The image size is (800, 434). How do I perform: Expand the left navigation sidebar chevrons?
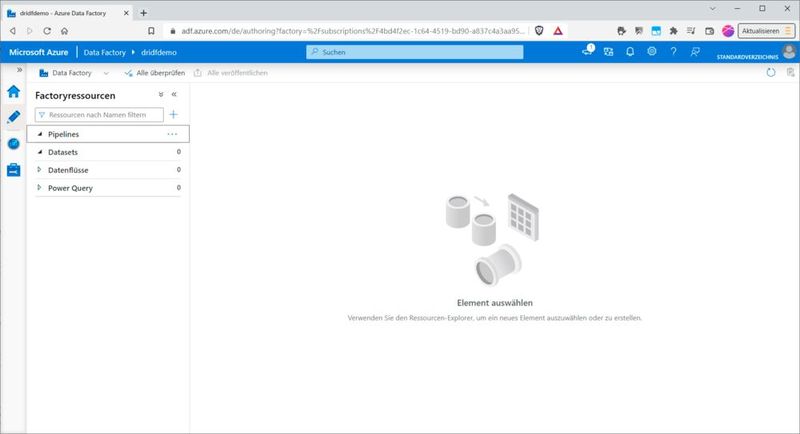point(19,70)
